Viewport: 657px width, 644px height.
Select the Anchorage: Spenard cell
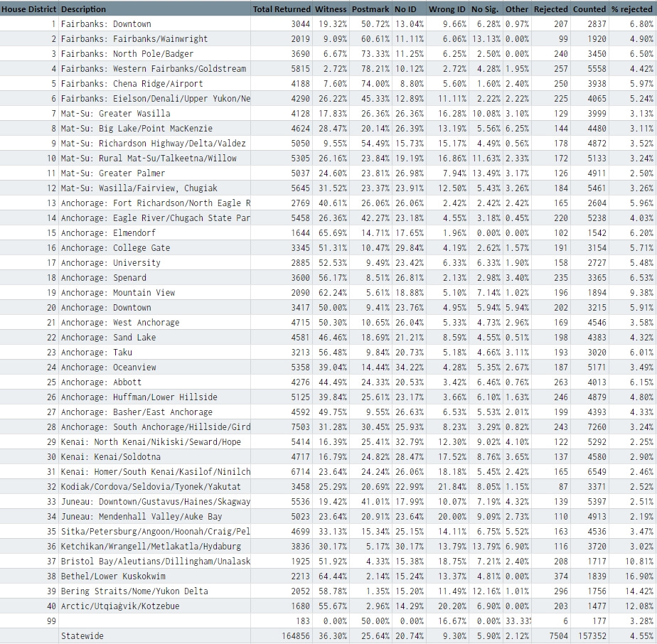click(154, 277)
